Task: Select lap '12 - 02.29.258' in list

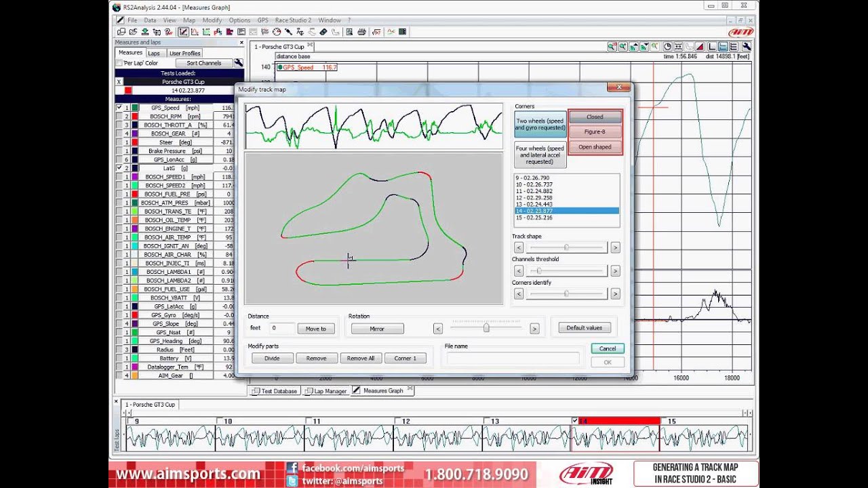Action: 534,198
